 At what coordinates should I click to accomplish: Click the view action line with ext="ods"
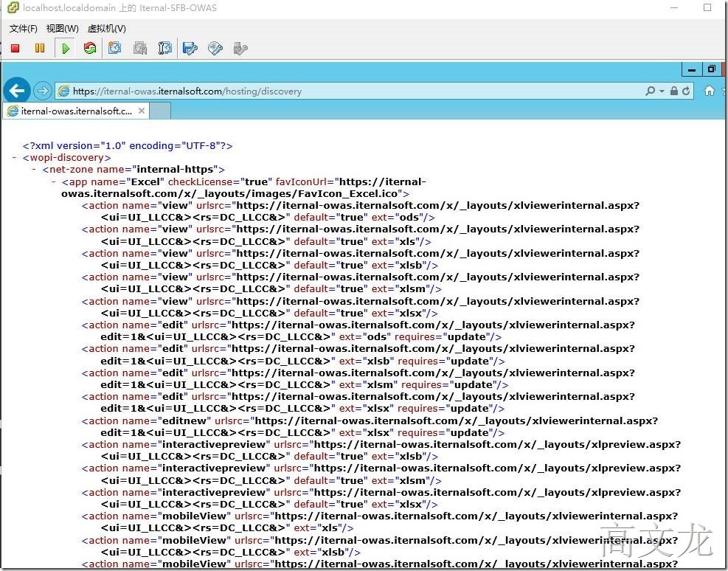[360, 211]
